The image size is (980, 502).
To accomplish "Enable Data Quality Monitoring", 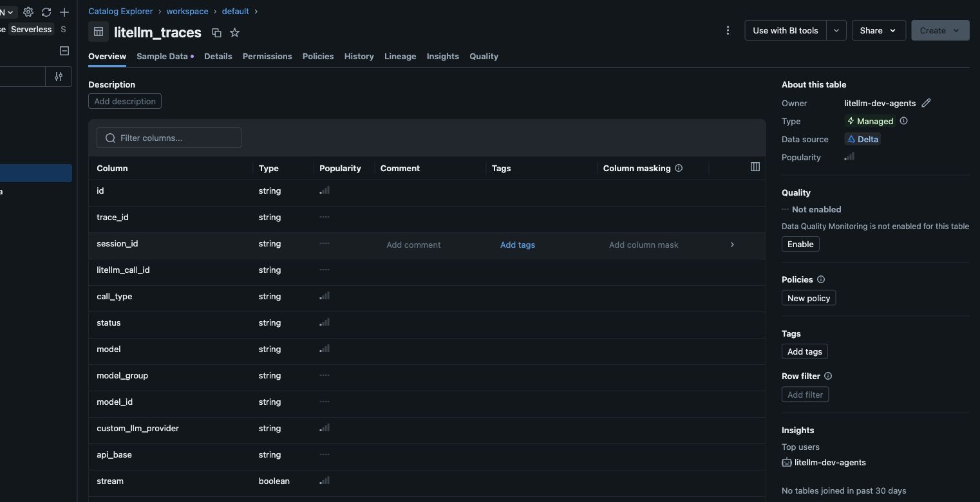I will coord(800,244).
